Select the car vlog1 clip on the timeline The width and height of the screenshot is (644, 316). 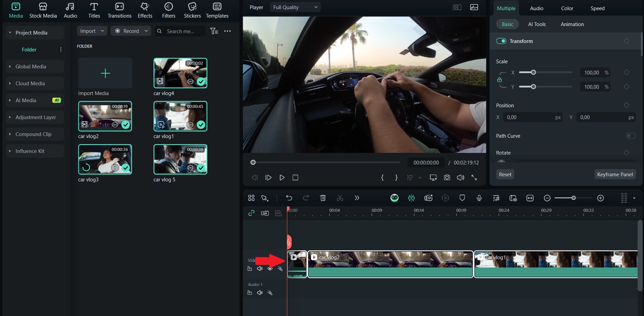point(556,264)
